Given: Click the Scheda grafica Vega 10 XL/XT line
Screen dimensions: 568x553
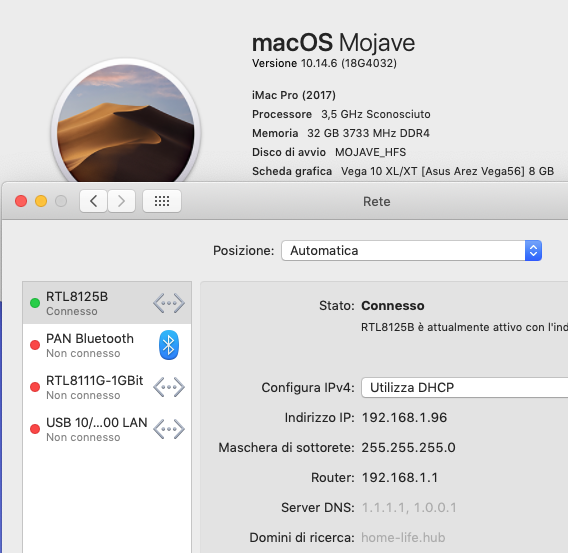Looking at the screenshot, I should (x=403, y=171).
